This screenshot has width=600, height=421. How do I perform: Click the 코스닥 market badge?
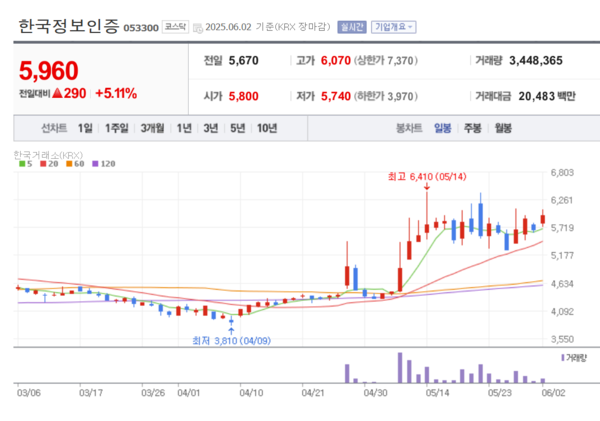click(175, 27)
